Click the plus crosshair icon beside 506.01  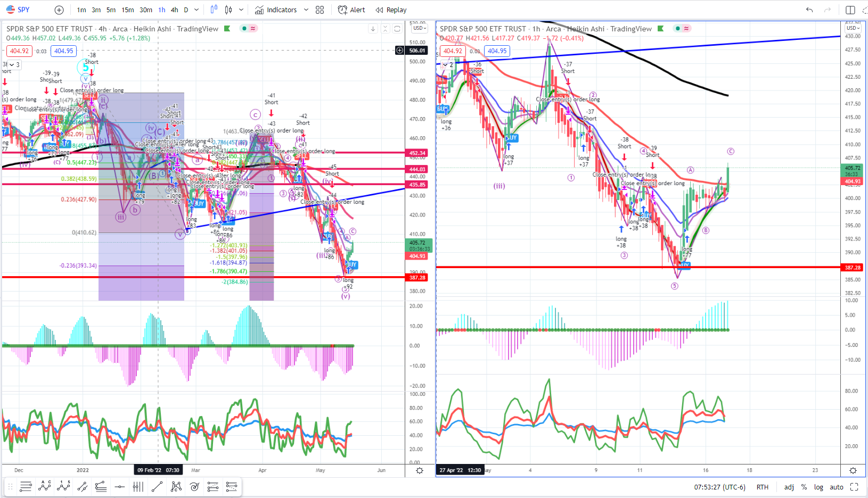(x=399, y=51)
